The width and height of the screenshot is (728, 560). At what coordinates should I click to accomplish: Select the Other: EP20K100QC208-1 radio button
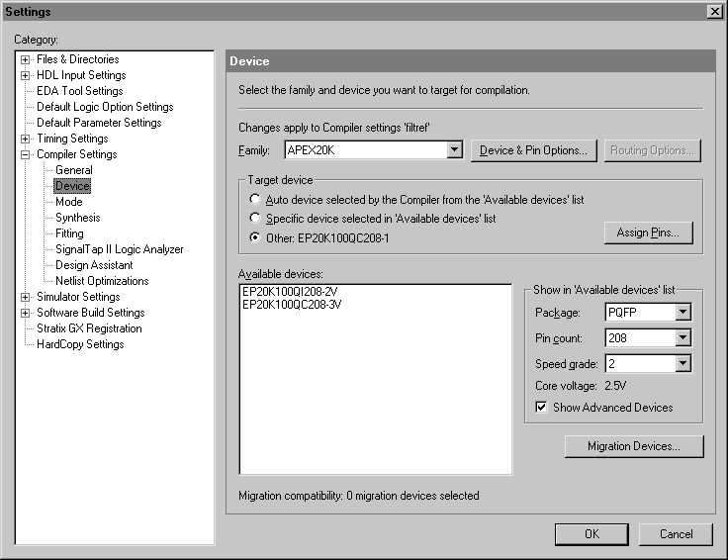tap(256, 237)
